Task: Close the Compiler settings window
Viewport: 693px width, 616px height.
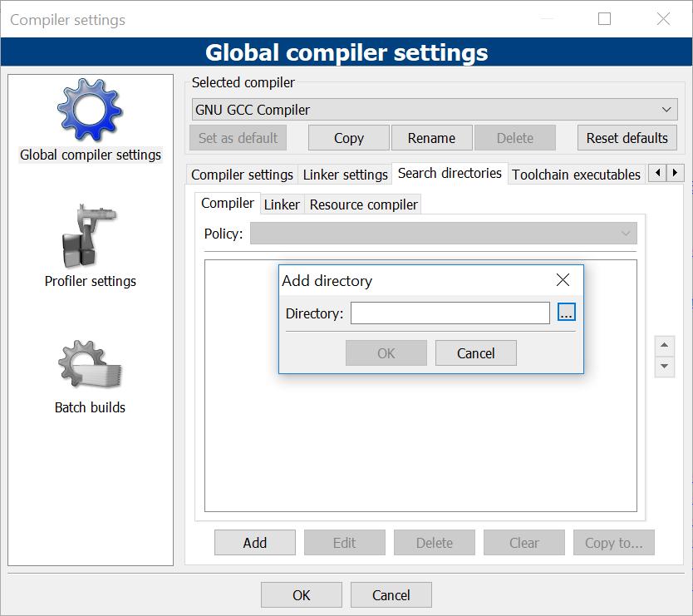Action: (663, 19)
